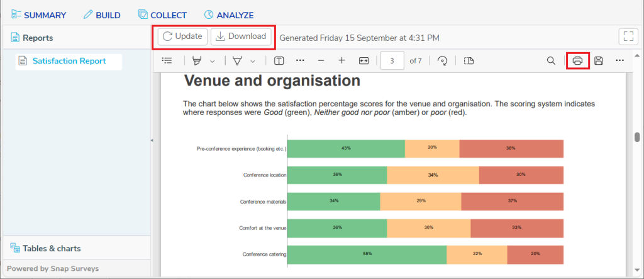Rotate the PDF page
The height and width of the screenshot is (279, 644).
coord(442,61)
